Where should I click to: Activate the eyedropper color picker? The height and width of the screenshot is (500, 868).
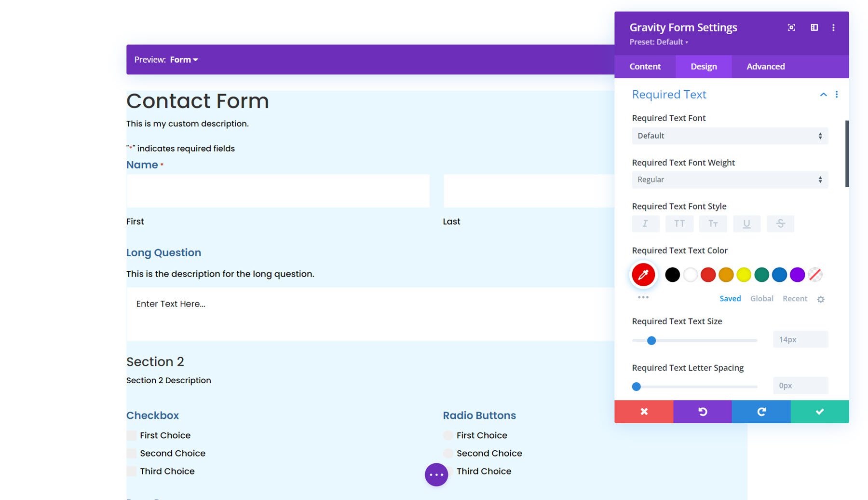coord(643,274)
